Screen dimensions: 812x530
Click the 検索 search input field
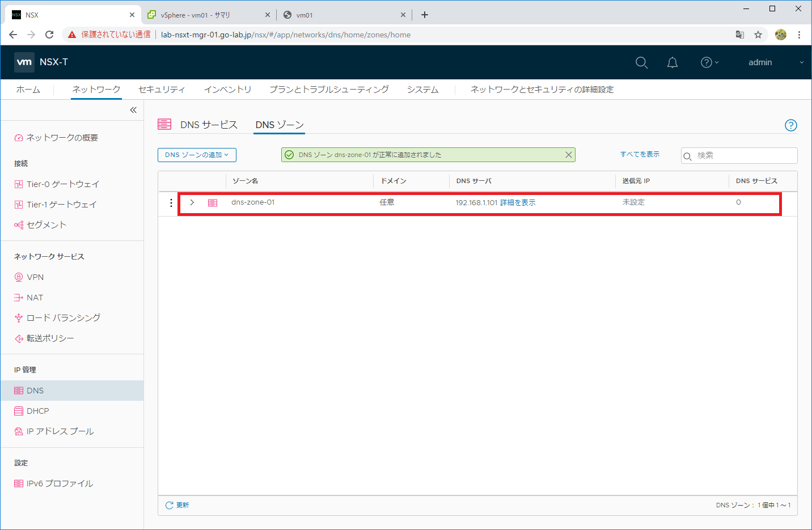[739, 155]
